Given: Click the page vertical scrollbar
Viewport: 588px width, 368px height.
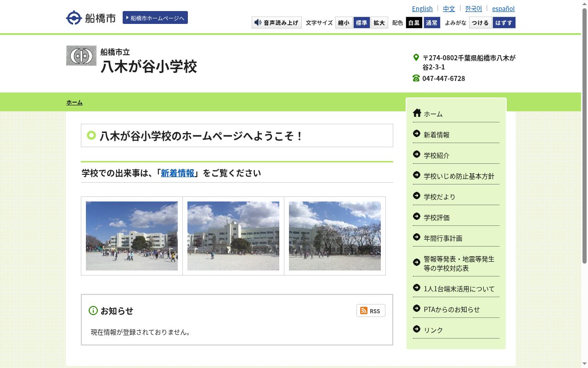Looking at the screenshot, I should [x=584, y=137].
